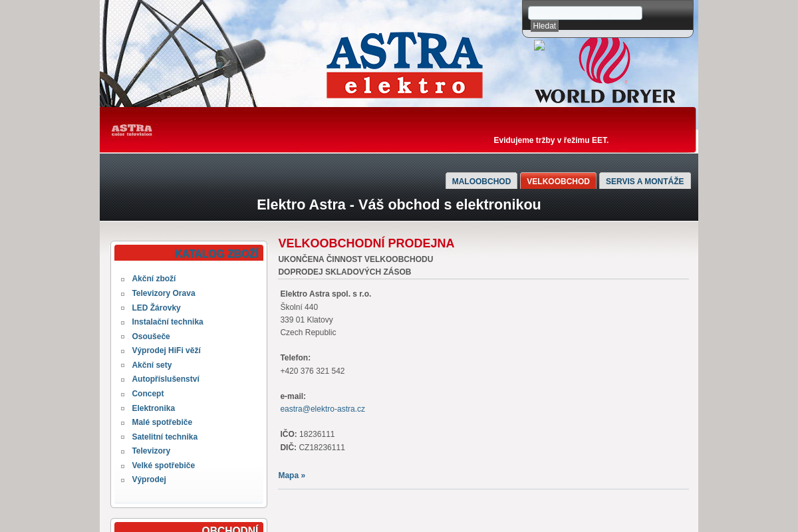Select the VELKOOBCHOD tab
The image size is (798, 532).
558,181
